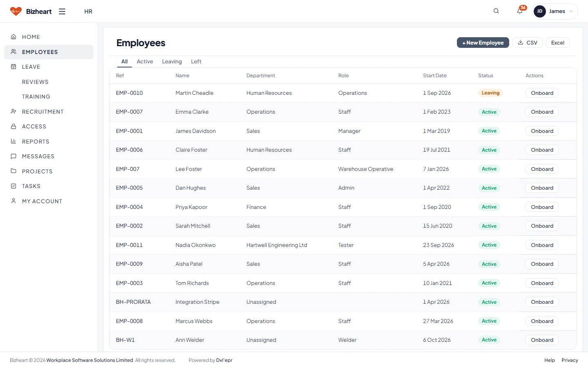Select Claire Foster name
588x368 pixels.
191,150
